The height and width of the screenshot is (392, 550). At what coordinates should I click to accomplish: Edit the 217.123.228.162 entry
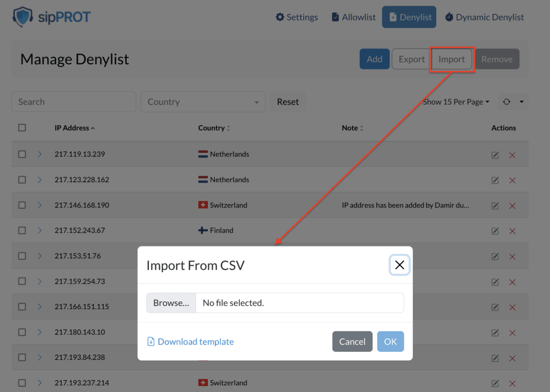point(495,180)
